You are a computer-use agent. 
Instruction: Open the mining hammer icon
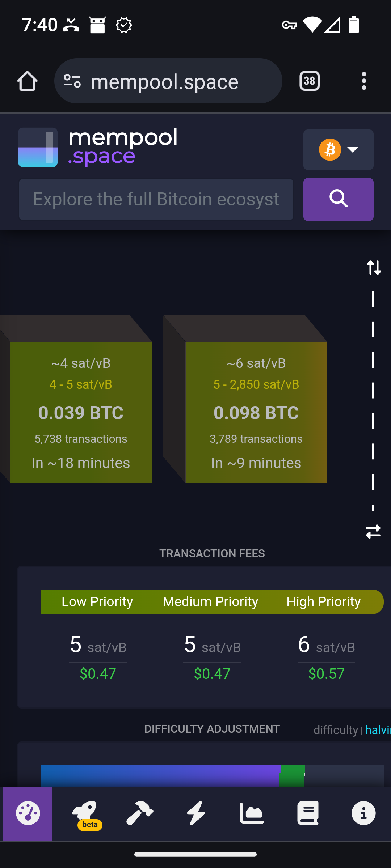coord(140,813)
